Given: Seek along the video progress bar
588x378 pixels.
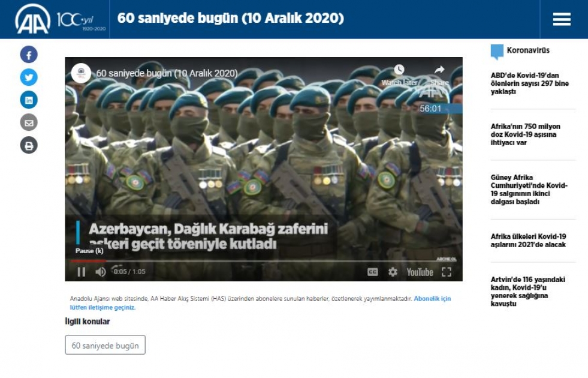Looking at the screenshot, I should tap(264, 260).
